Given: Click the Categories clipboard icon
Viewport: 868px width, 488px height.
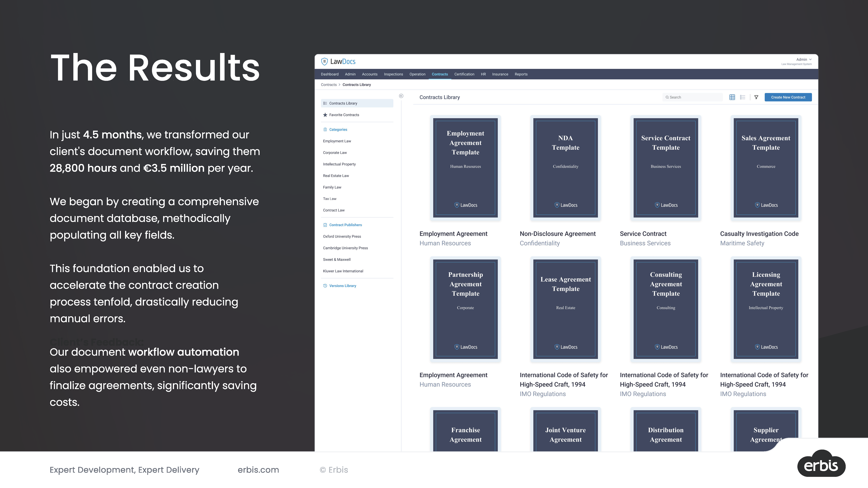Looking at the screenshot, I should (x=325, y=129).
